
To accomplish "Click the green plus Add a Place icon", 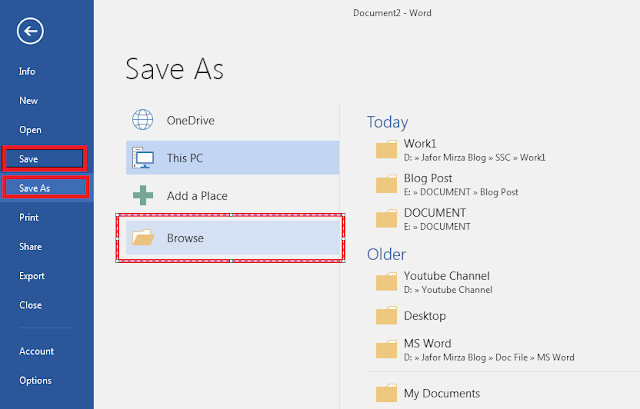I will tap(143, 196).
